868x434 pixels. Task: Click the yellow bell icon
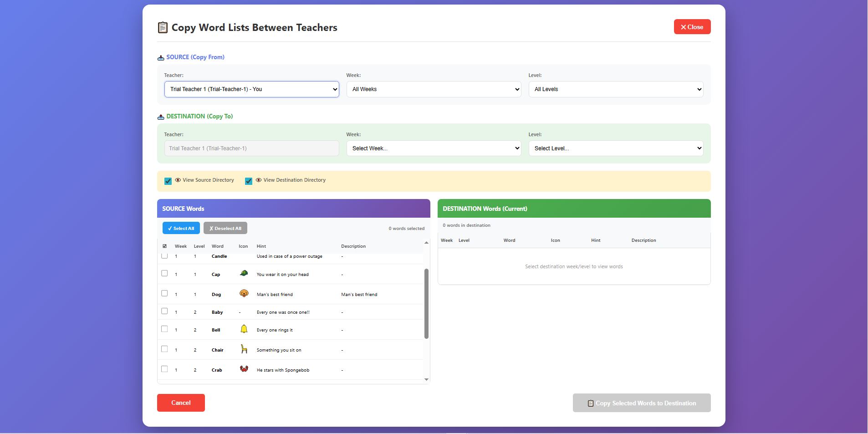244,329
